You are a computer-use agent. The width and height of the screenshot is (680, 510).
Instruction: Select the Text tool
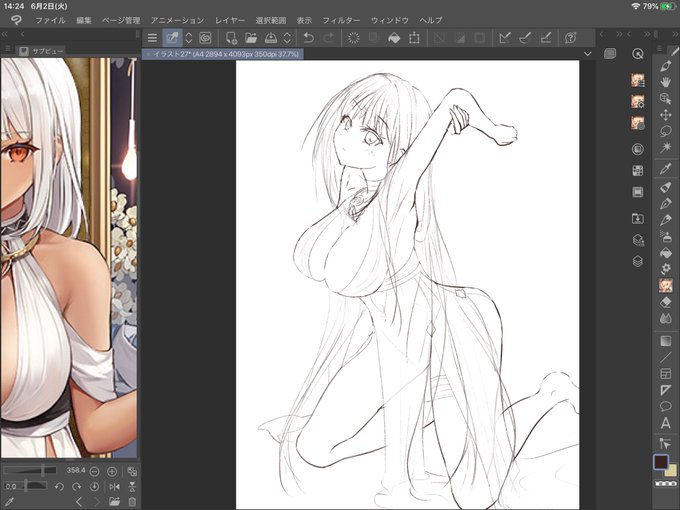pos(666,423)
